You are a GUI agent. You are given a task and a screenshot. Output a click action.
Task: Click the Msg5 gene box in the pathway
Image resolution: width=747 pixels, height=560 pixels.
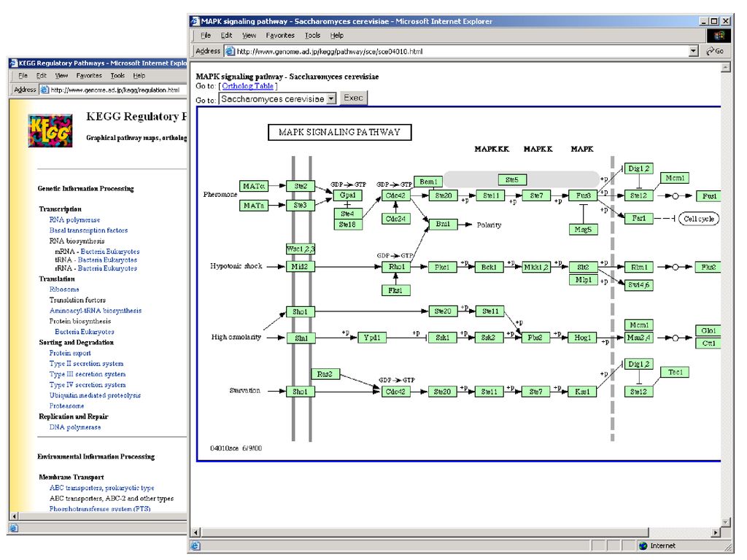[x=583, y=230]
